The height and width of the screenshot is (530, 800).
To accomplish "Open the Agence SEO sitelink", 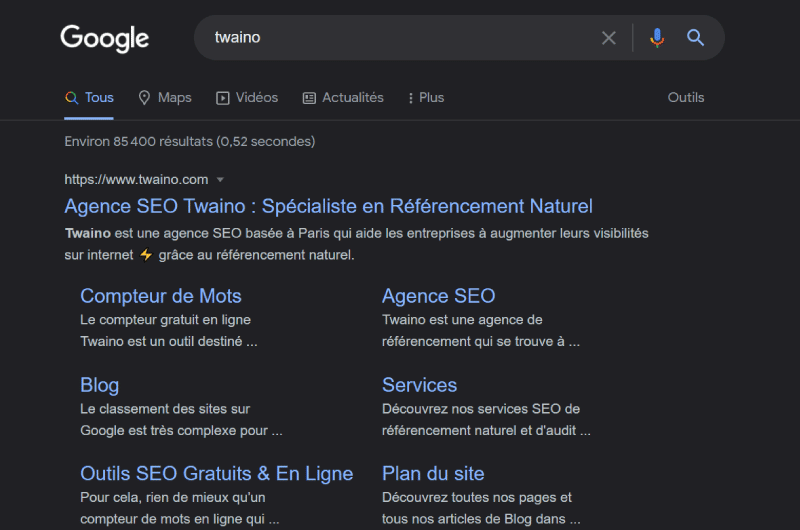I will pyautogui.click(x=439, y=296).
